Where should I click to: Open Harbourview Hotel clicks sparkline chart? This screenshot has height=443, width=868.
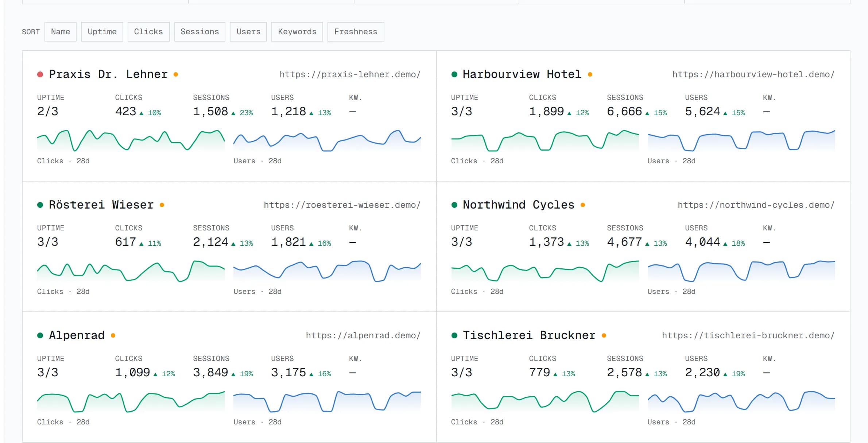(x=545, y=140)
